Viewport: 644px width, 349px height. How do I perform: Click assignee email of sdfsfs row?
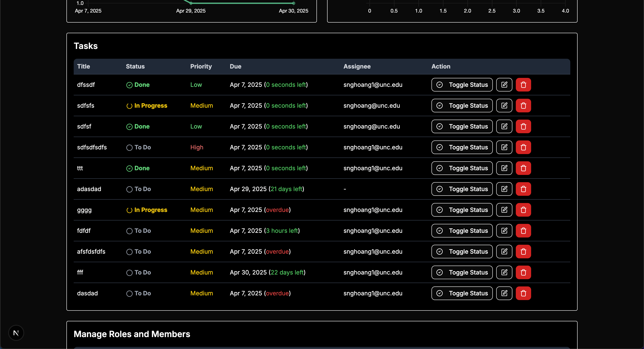pos(371,105)
